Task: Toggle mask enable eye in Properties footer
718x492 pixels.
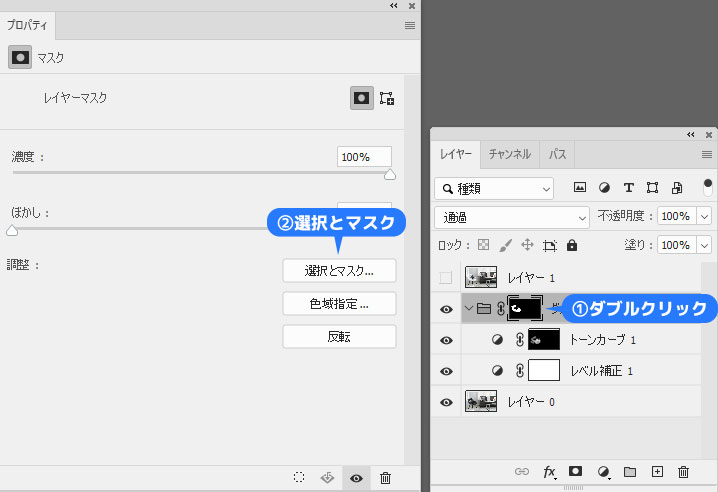Action: 356,478
